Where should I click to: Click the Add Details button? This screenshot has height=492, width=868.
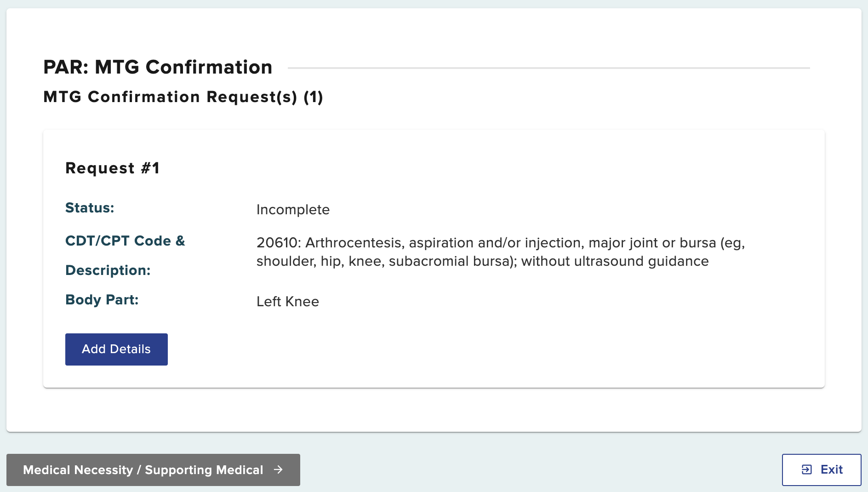(x=116, y=349)
